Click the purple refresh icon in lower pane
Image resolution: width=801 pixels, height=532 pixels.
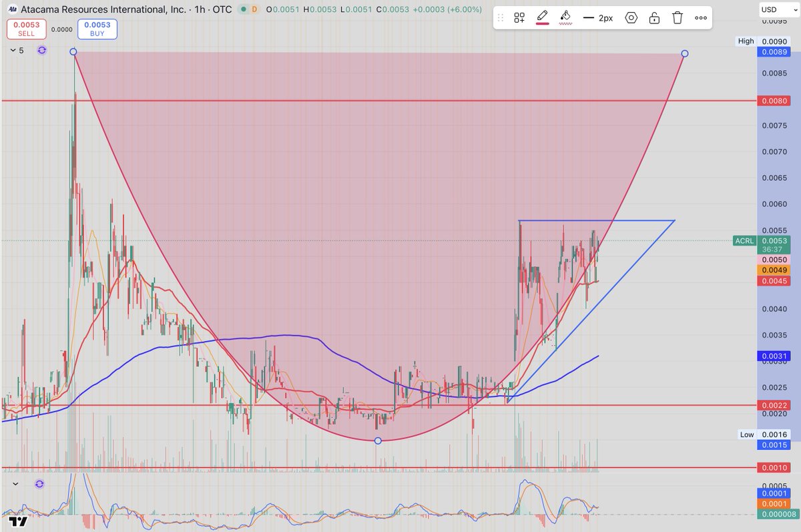39,483
